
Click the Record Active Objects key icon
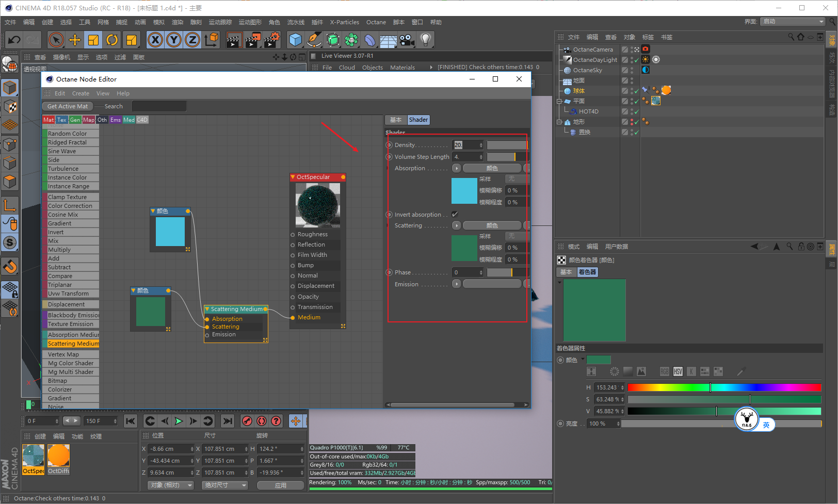[x=247, y=421]
